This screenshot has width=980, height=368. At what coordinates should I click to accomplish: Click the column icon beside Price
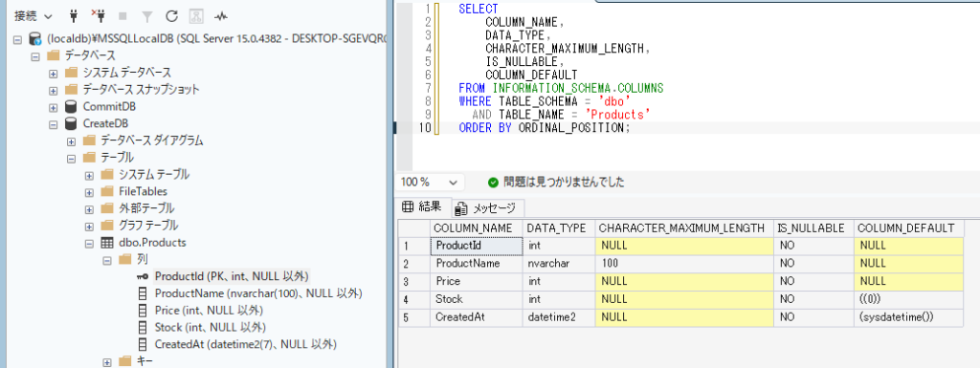click(143, 310)
